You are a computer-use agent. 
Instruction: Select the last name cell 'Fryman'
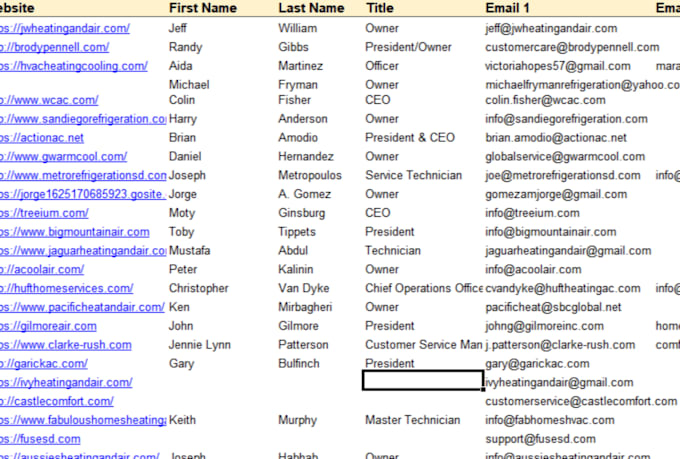(298, 85)
